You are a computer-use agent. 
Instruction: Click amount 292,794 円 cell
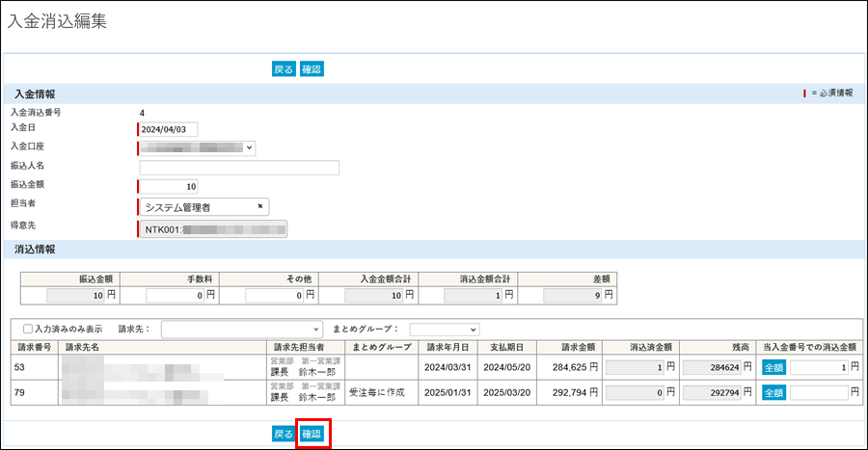570,392
